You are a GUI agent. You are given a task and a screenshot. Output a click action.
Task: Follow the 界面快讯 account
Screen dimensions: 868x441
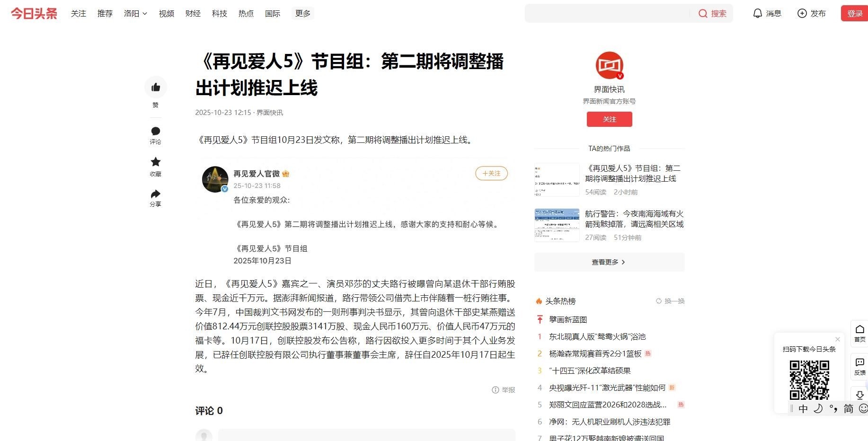609,119
